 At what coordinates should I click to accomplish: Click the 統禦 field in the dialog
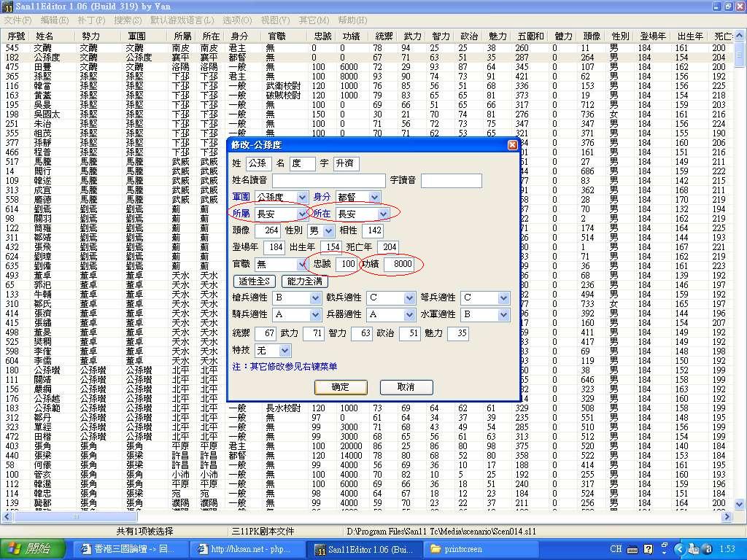[266, 333]
